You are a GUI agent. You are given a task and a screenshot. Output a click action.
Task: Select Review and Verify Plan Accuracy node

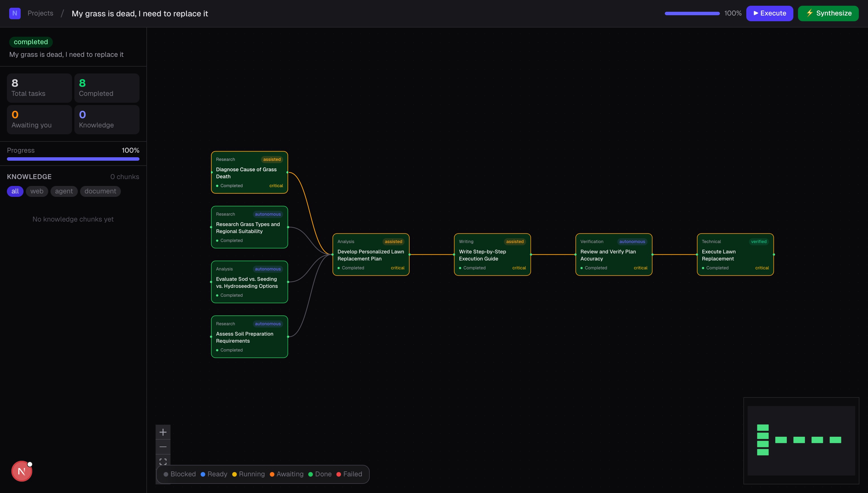pos(614,255)
